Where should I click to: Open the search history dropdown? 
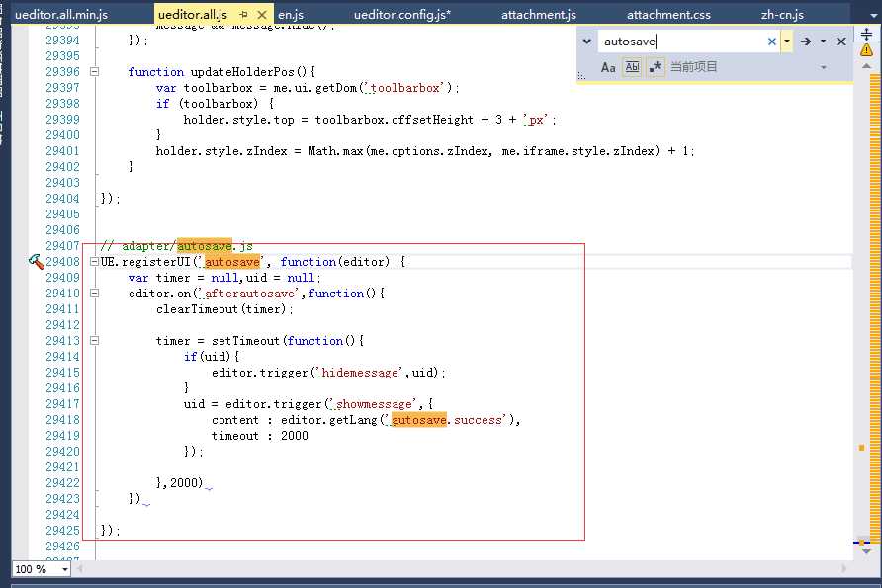787,42
